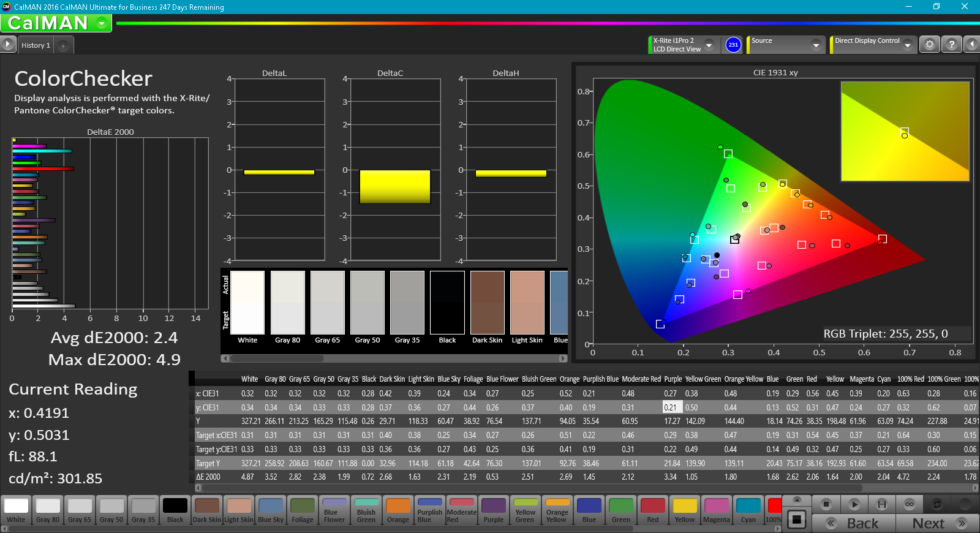Click the infinity continuous-read icon
This screenshot has height=533, width=980.
point(910,504)
